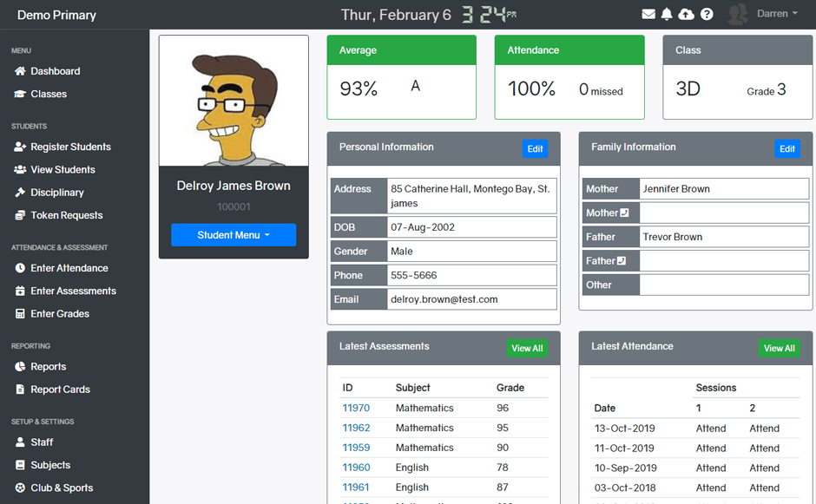Click the Enter Grades calculator icon
The height and width of the screenshot is (504, 816).
click(20, 314)
